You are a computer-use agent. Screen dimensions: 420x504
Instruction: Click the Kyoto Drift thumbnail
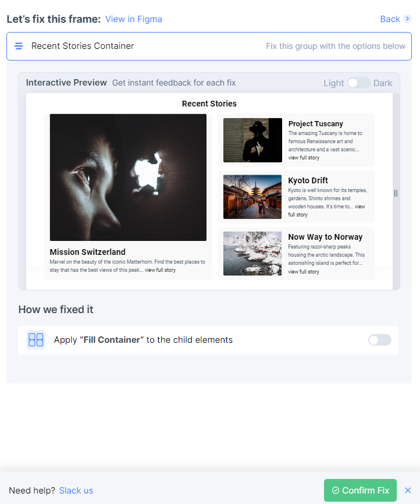tap(252, 197)
